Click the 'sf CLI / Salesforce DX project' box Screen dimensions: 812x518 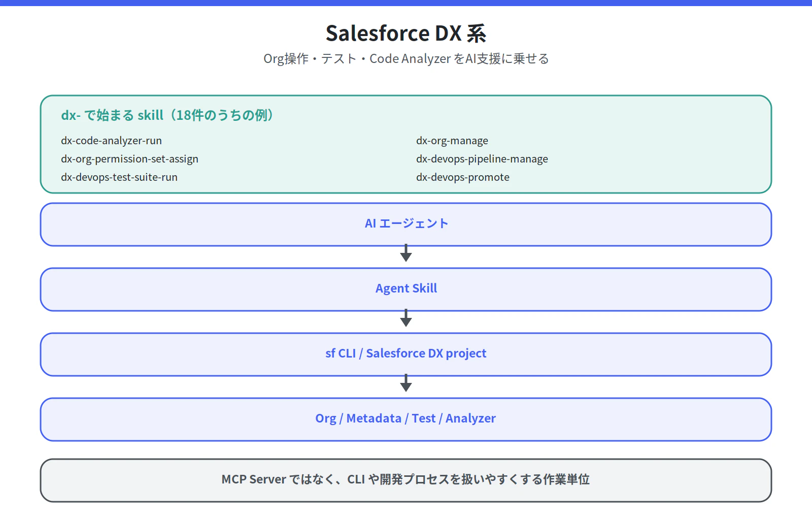[406, 354]
